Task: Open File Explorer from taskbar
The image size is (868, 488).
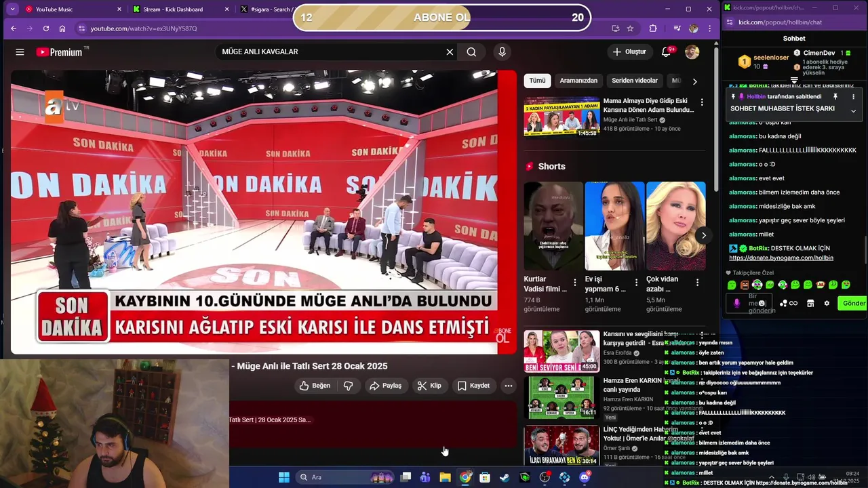Action: 445,477
